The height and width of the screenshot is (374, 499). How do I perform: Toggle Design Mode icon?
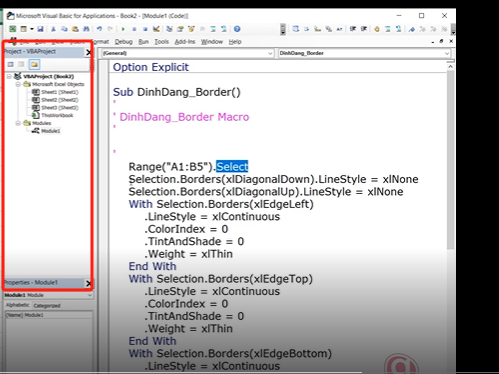pos(156,29)
